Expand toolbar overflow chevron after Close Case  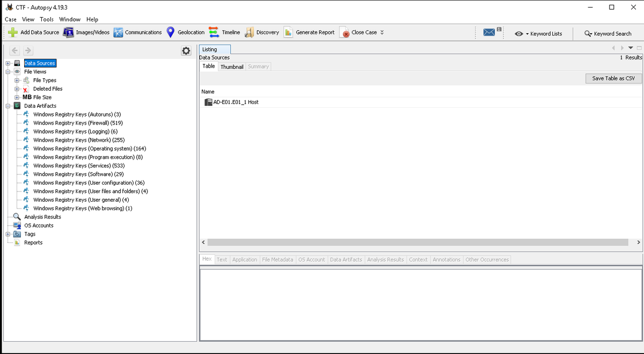[x=382, y=32]
